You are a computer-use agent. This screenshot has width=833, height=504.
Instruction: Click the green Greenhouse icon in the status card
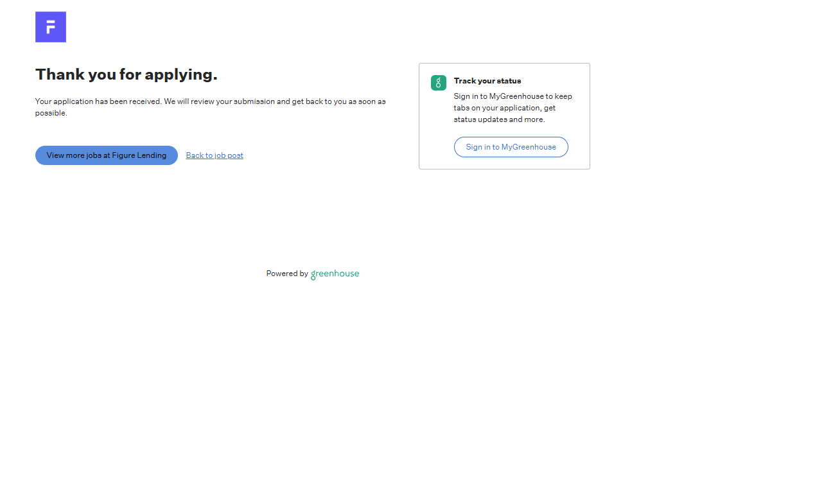coord(438,83)
